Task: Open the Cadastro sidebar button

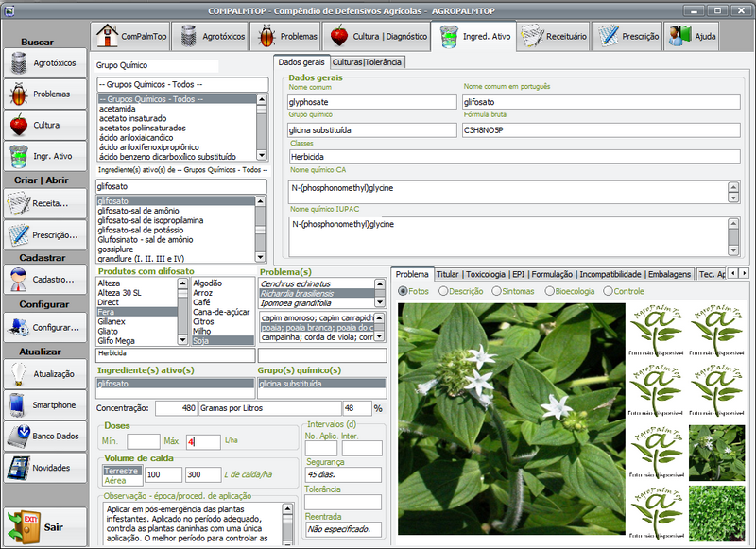Action: (x=44, y=279)
